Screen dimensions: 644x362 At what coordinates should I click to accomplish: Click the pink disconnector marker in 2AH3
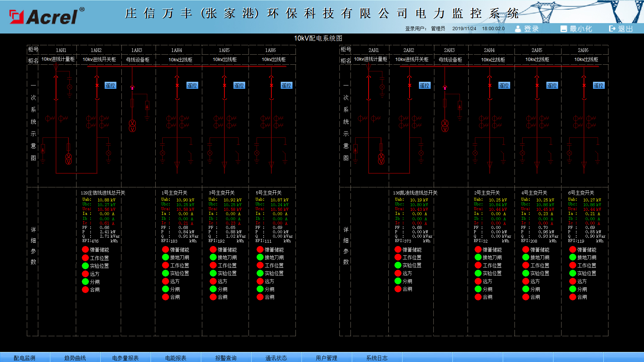click(x=445, y=87)
